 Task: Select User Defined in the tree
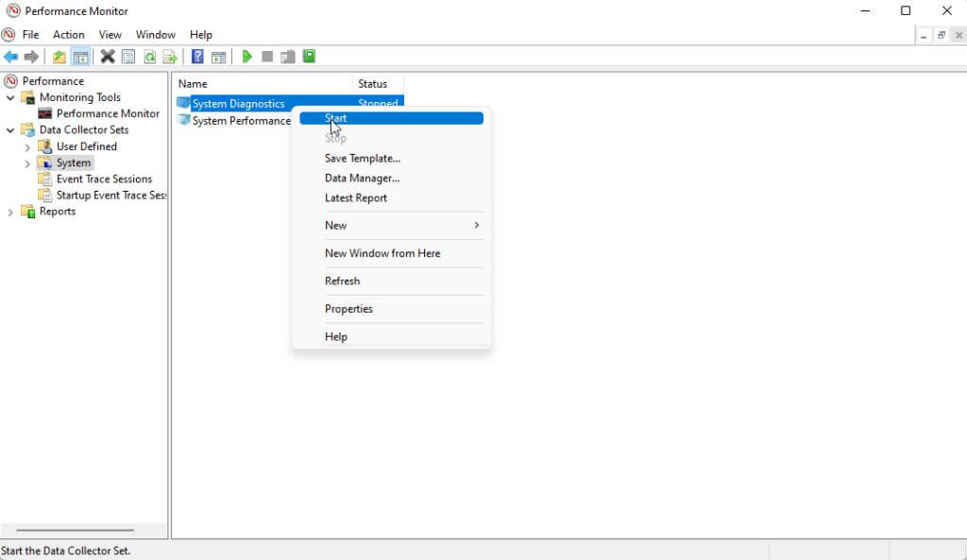(86, 146)
